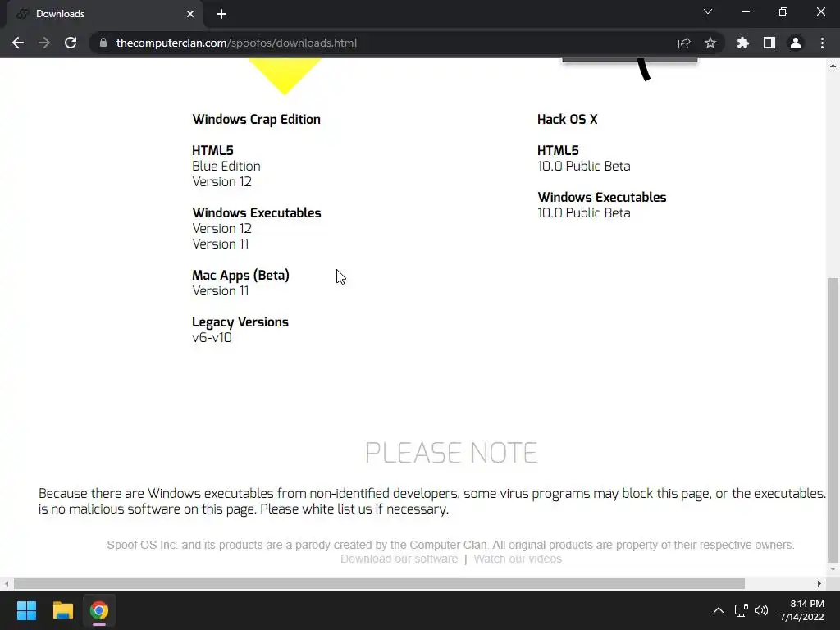Select the Downloads tab

[104, 14]
